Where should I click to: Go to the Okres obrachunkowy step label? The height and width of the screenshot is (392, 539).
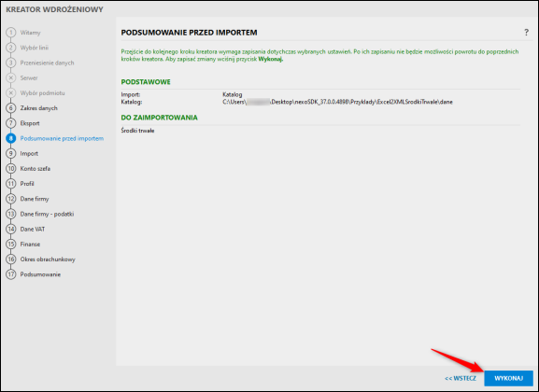click(x=48, y=259)
